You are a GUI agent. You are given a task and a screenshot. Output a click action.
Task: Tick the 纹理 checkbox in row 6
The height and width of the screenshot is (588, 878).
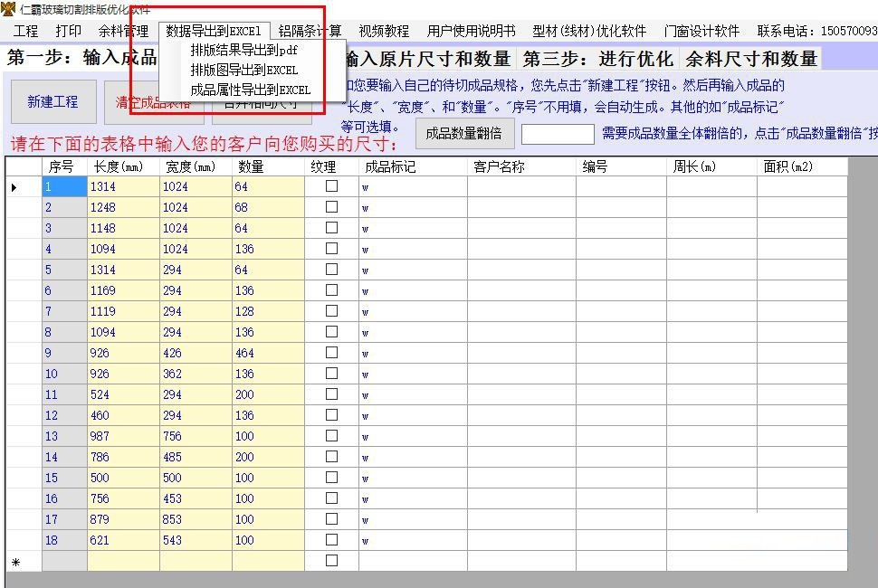point(331,289)
